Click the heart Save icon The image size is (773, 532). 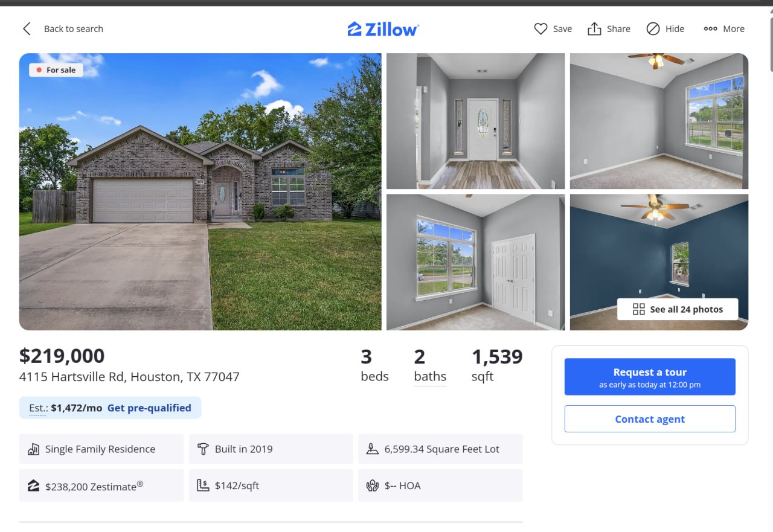tap(540, 28)
